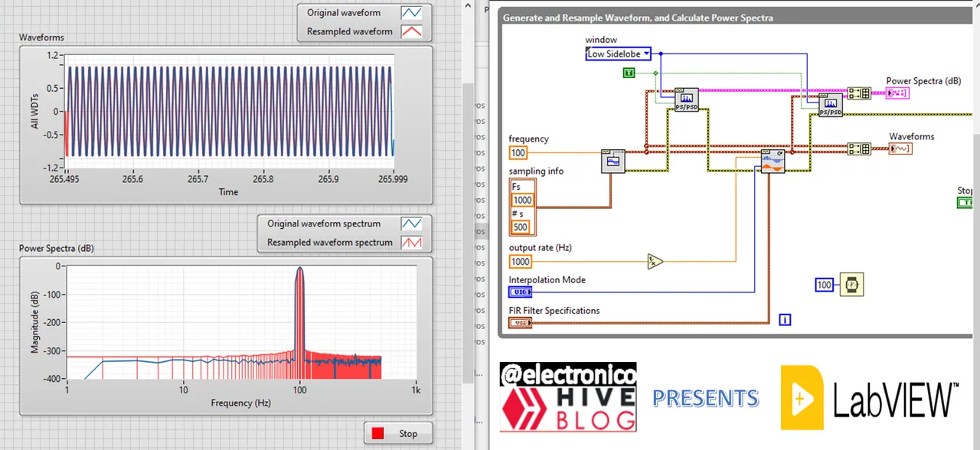Screen dimensions: 980x450
Task: Click the @electronico Hive Blog logo
Action: (567, 396)
